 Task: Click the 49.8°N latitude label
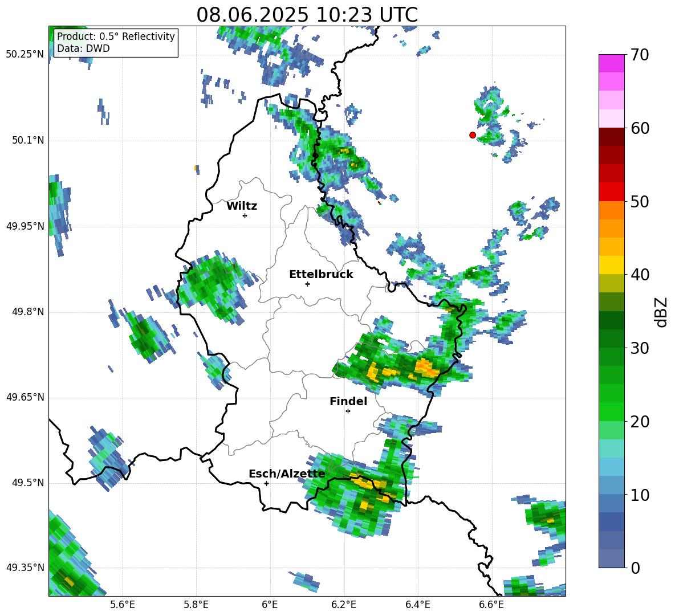point(28,312)
